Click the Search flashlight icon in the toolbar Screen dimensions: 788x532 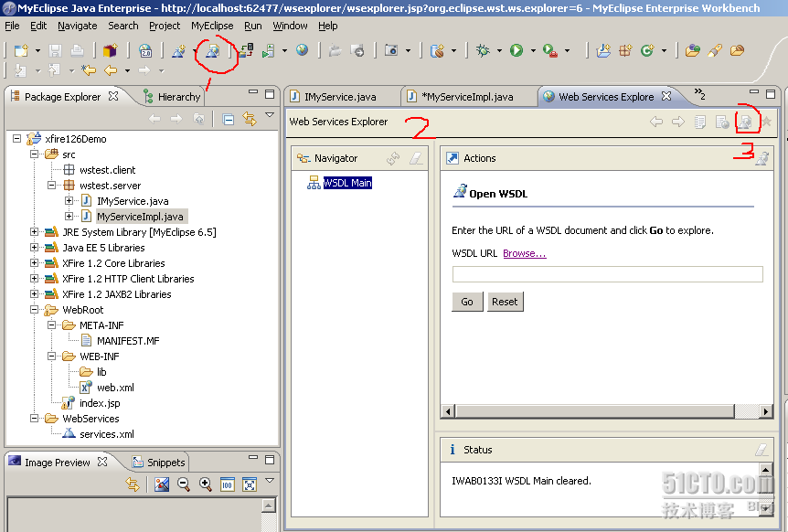point(714,50)
